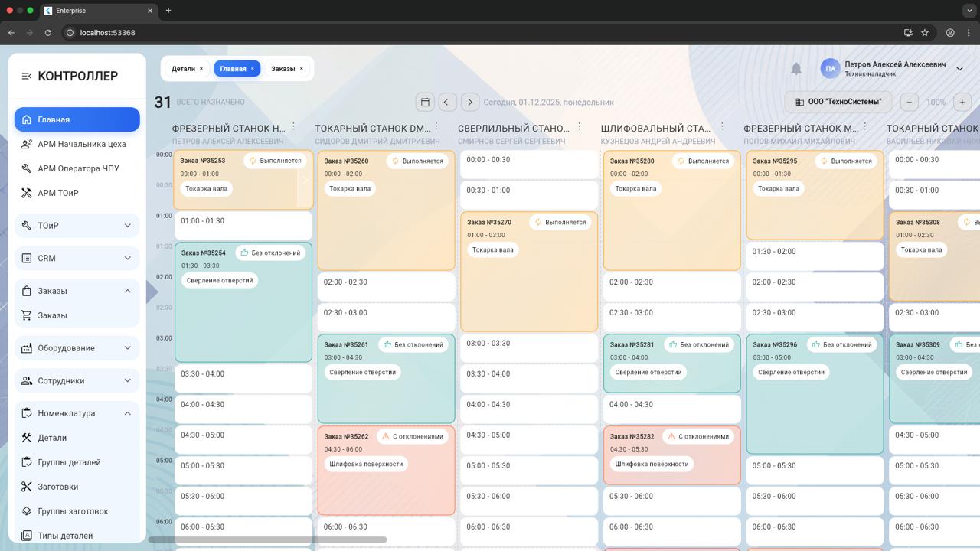Click the notification bell icon

click(x=796, y=69)
